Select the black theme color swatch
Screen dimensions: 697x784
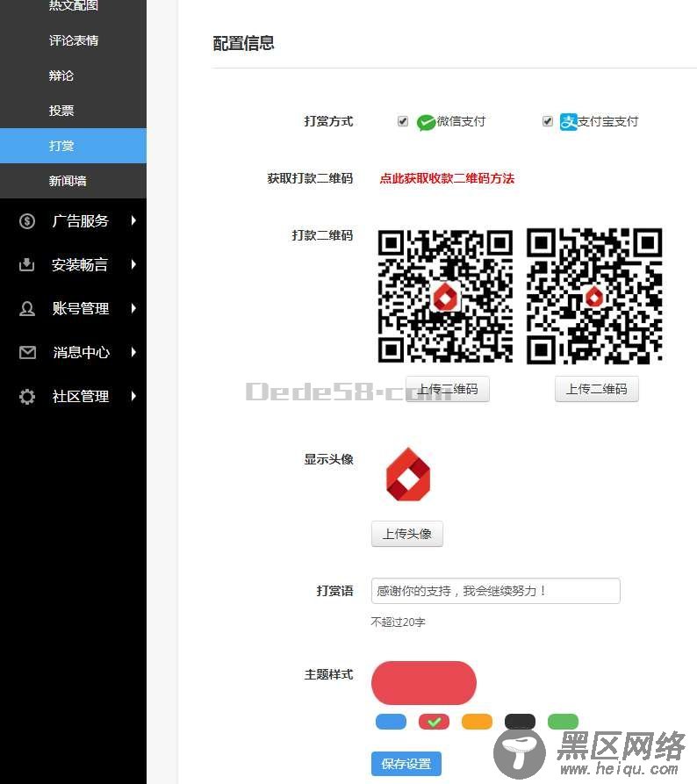click(520, 722)
